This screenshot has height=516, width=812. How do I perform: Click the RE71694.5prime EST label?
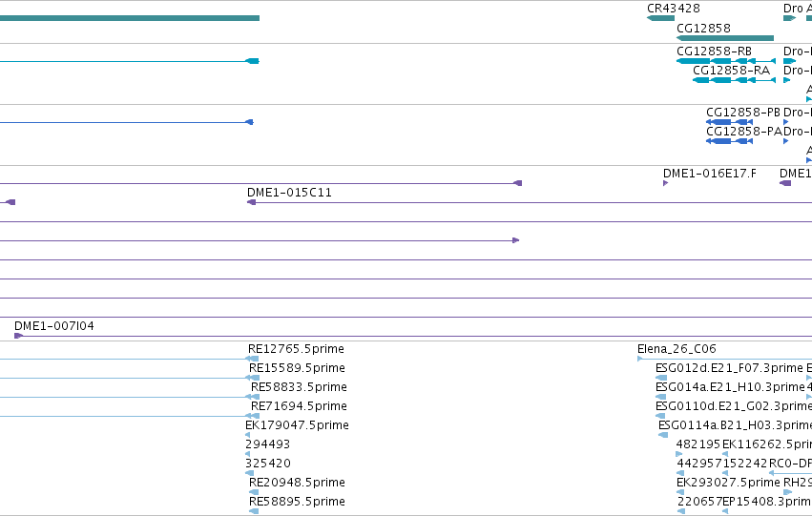pyautogui.click(x=299, y=406)
